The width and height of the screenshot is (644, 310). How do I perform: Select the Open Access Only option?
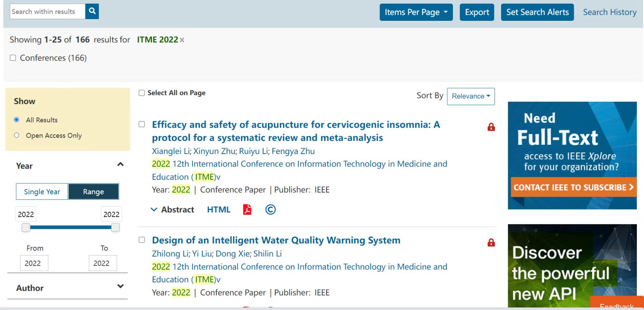coord(16,135)
